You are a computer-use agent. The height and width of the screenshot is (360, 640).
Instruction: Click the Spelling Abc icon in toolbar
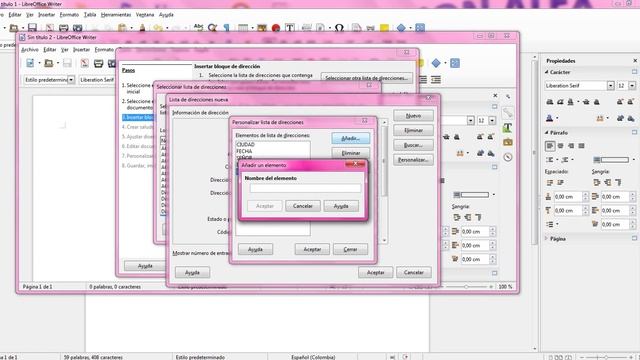coord(199,27)
